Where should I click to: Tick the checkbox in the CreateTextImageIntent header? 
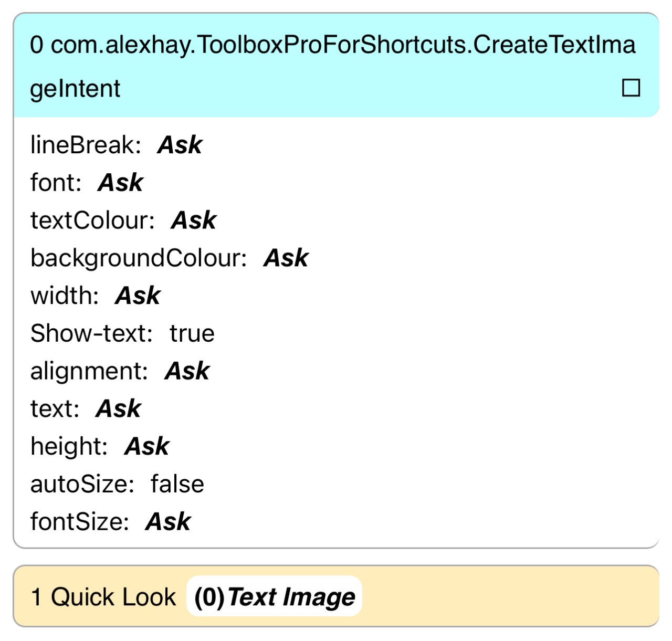click(x=631, y=88)
